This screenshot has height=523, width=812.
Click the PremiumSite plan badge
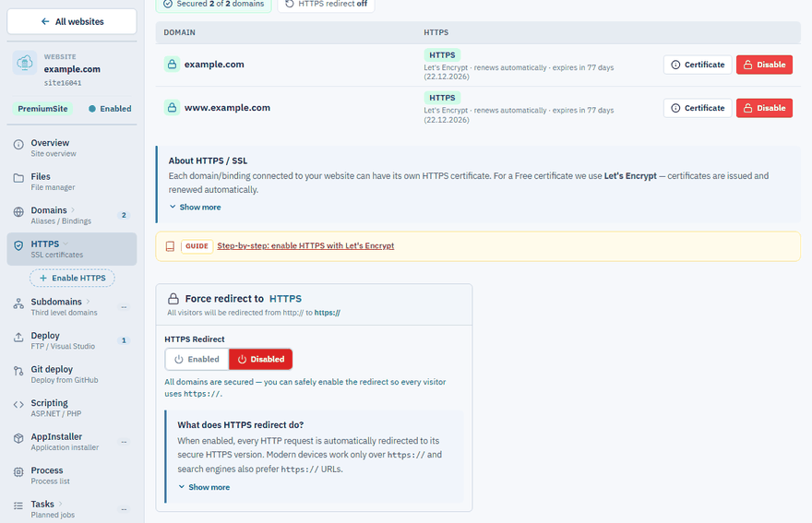[43, 109]
